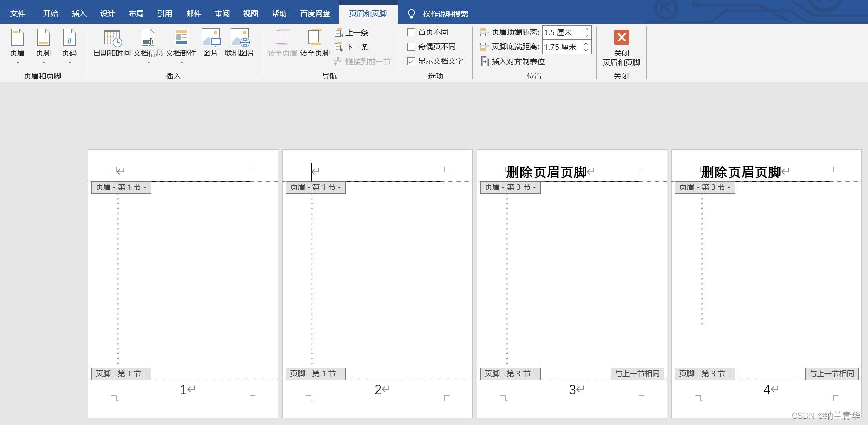Click 页脚 - 第 1 节 label on page 2
The height and width of the screenshot is (425, 868).
point(315,374)
